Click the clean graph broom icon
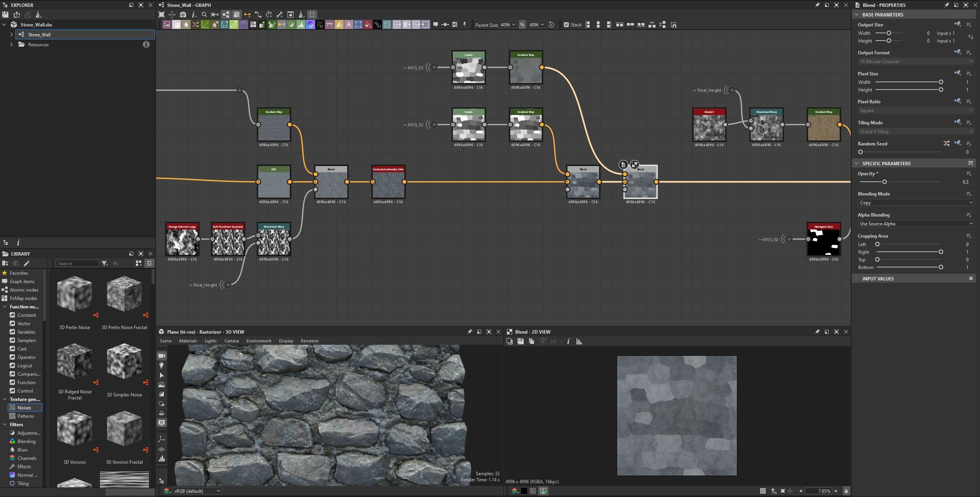 (301, 15)
